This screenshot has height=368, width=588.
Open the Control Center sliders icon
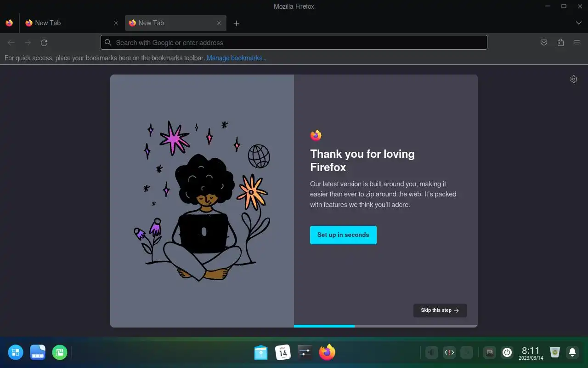coord(305,352)
